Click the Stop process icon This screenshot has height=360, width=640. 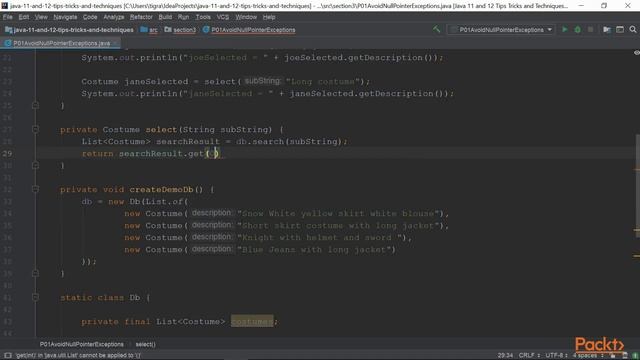tap(590, 29)
